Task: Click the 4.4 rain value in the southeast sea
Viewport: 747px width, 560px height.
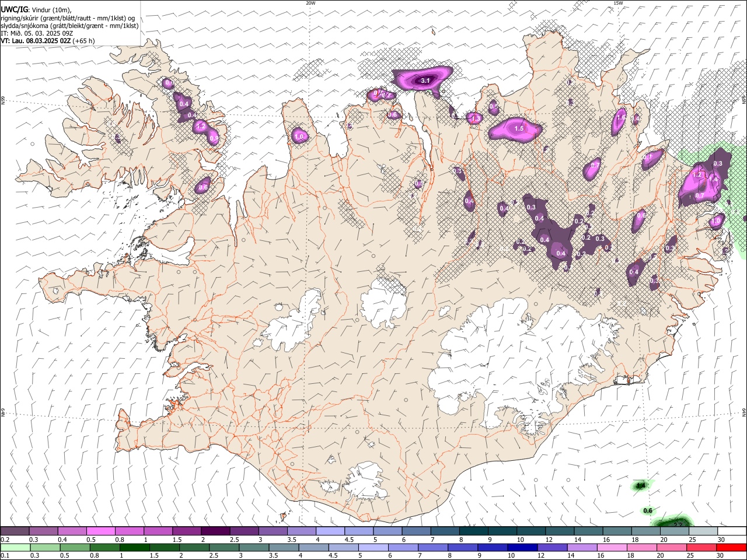Action: click(x=641, y=485)
